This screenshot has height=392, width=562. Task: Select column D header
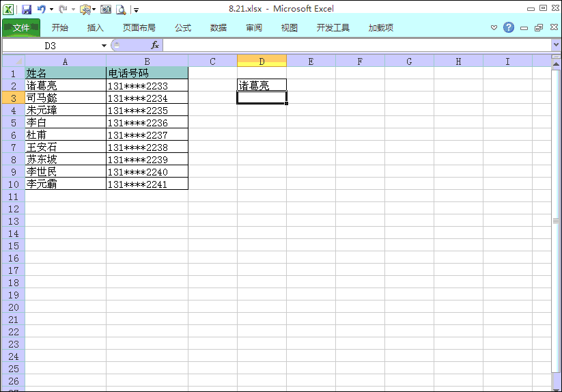pyautogui.click(x=262, y=61)
